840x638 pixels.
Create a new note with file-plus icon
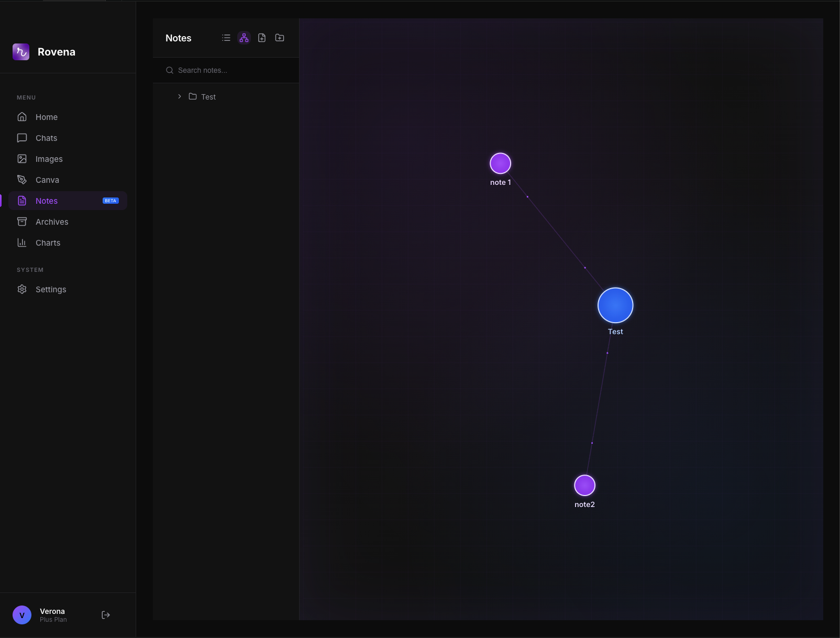(262, 38)
